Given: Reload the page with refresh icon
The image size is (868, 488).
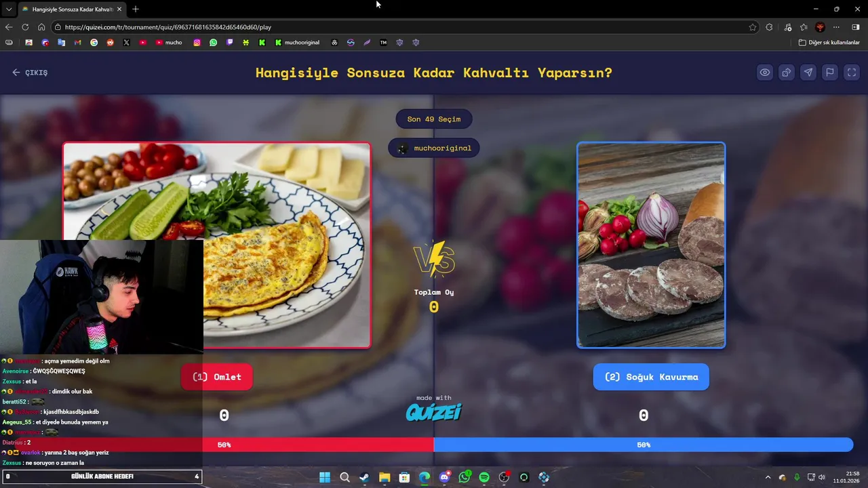Looking at the screenshot, I should (25, 27).
